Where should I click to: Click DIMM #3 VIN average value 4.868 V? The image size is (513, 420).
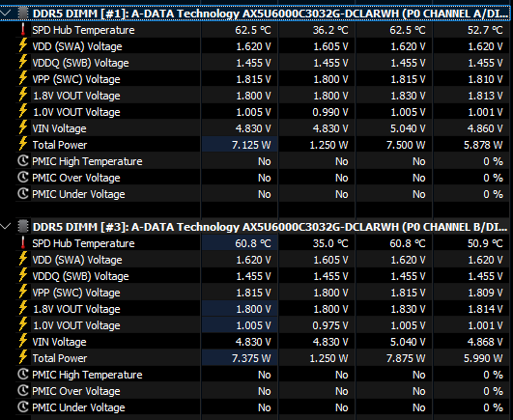tap(485, 342)
